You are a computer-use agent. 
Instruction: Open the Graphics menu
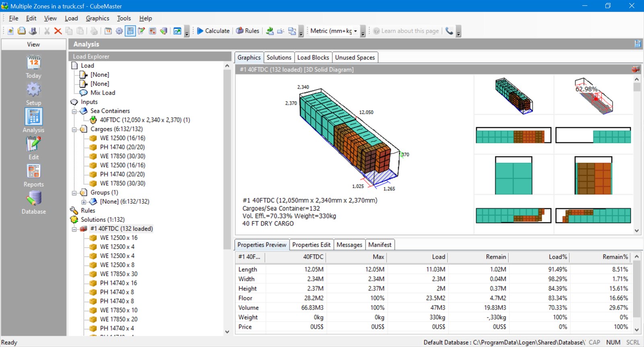click(97, 18)
